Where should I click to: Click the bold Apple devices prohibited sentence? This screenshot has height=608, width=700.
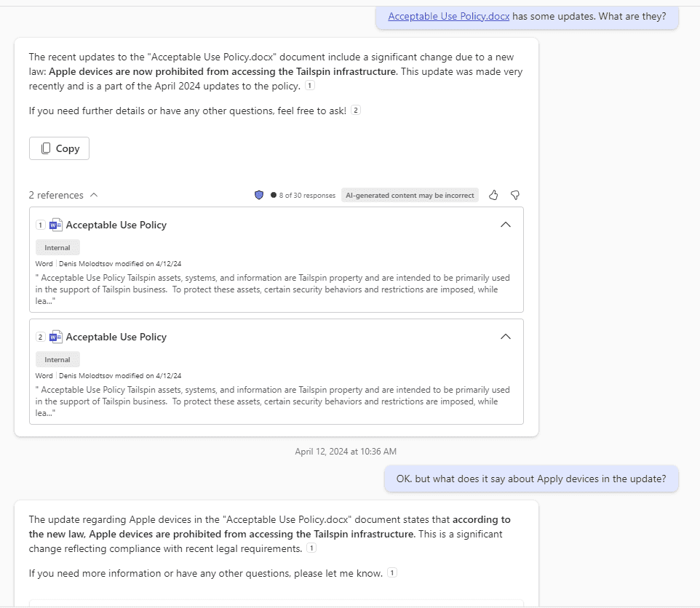(x=223, y=71)
